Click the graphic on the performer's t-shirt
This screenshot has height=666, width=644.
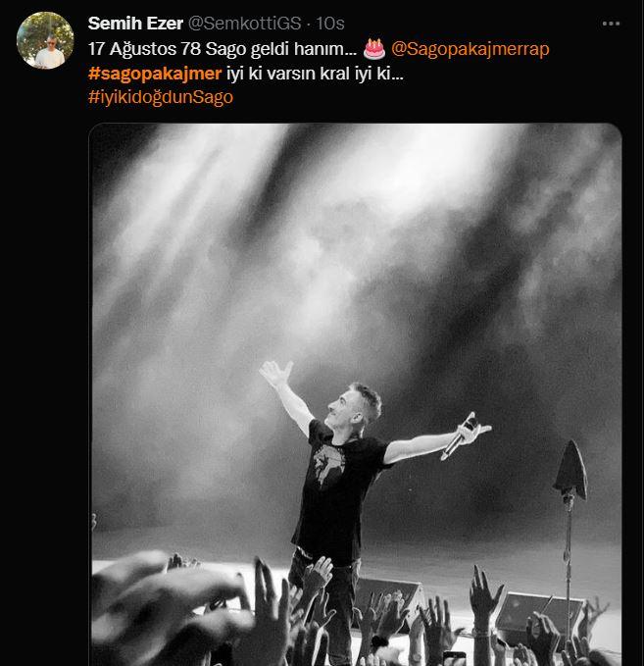pos(329,464)
